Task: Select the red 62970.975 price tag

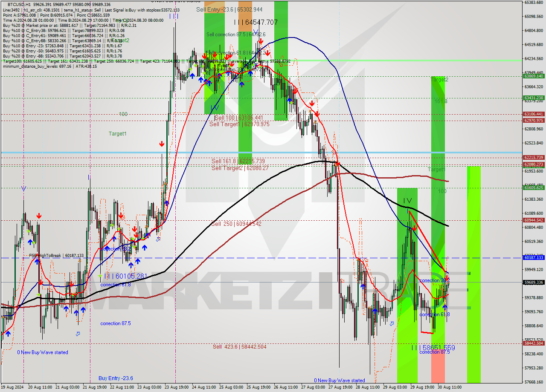Action: point(534,121)
